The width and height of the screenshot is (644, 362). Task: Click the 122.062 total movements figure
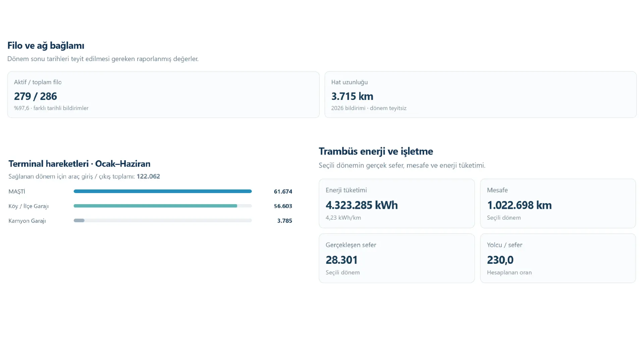(x=148, y=176)
